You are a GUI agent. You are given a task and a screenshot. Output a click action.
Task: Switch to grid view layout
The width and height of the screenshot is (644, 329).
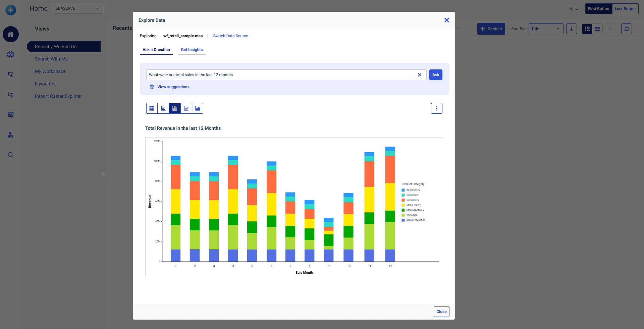[587, 29]
